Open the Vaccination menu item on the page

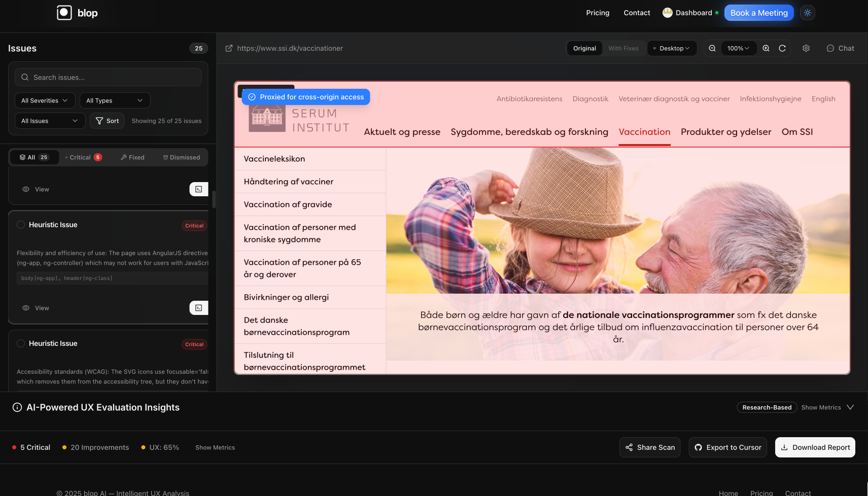644,132
